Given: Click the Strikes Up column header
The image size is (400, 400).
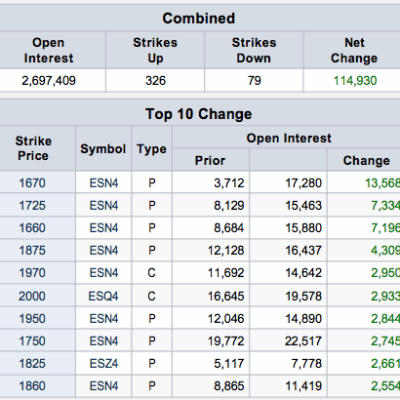Looking at the screenshot, I should click(x=155, y=50).
